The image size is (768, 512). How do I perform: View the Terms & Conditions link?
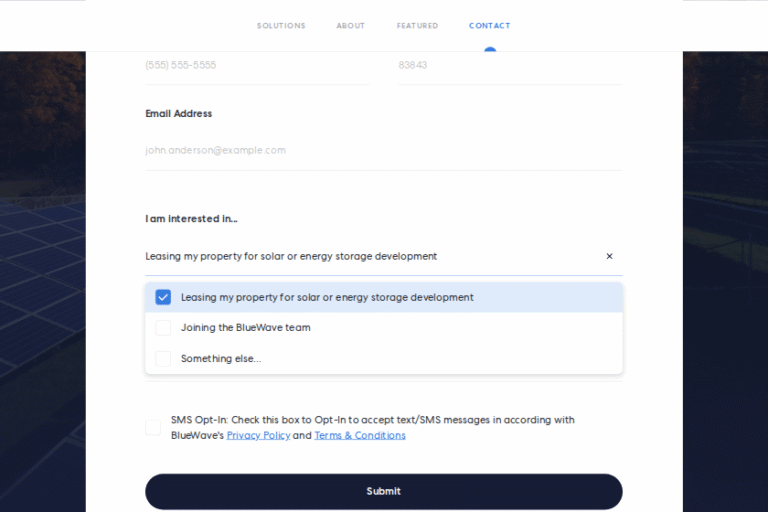click(x=360, y=436)
